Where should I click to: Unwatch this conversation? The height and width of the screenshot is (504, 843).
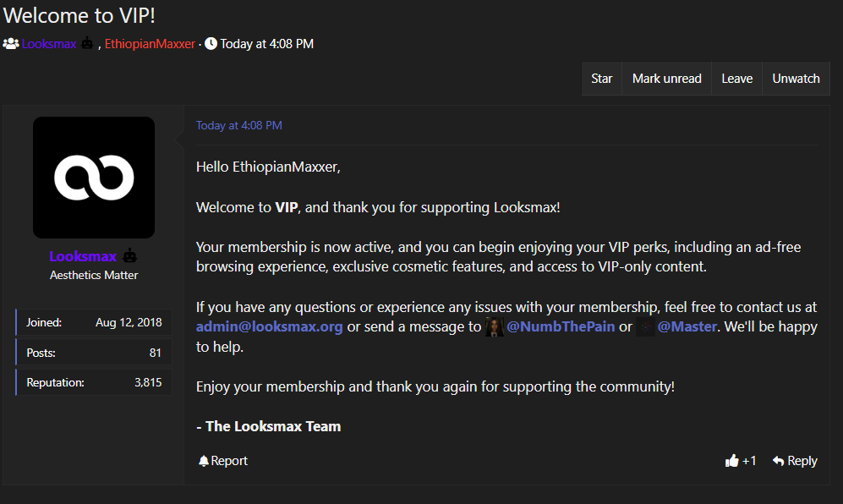click(796, 79)
